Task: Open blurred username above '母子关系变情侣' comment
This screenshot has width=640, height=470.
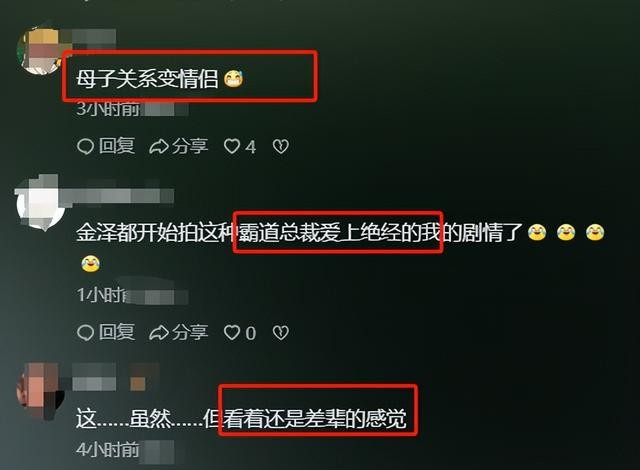Action: pos(89,38)
